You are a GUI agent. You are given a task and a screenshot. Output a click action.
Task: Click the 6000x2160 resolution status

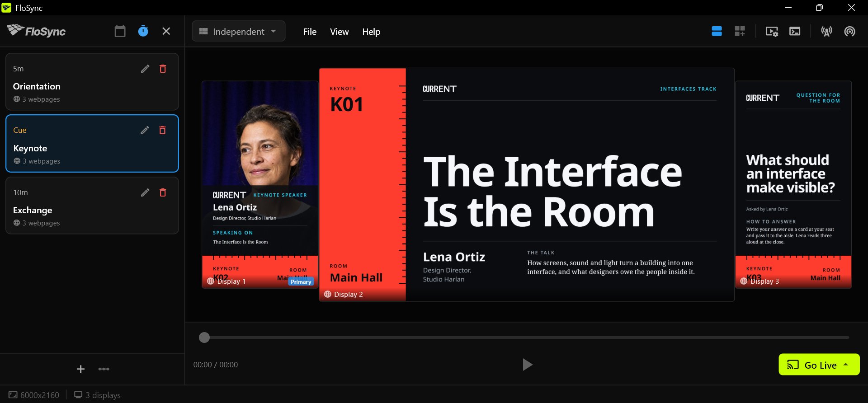point(34,395)
